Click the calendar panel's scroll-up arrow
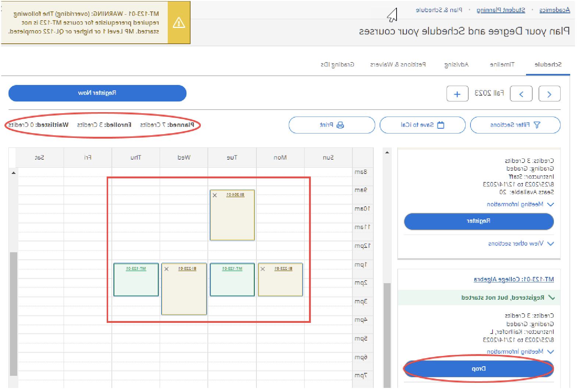This screenshot has width=579, height=392. pyautogui.click(x=14, y=172)
